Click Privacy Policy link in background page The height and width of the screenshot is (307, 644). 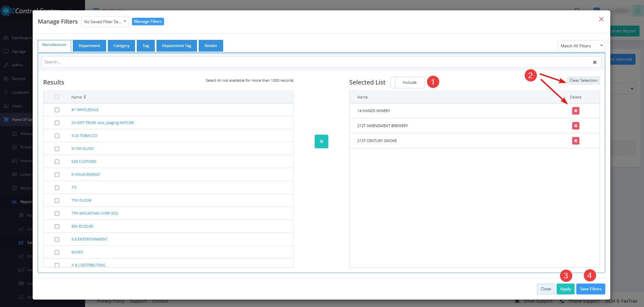pos(111,301)
